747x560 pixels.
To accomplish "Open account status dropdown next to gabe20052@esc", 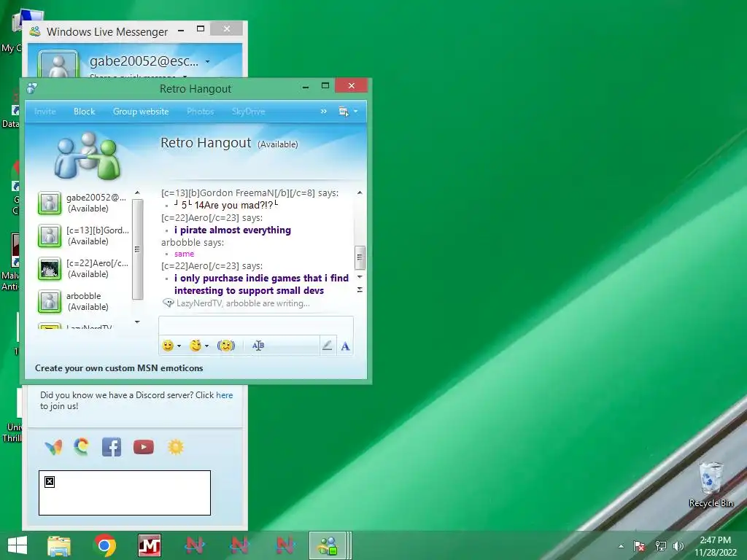I will pos(208,61).
